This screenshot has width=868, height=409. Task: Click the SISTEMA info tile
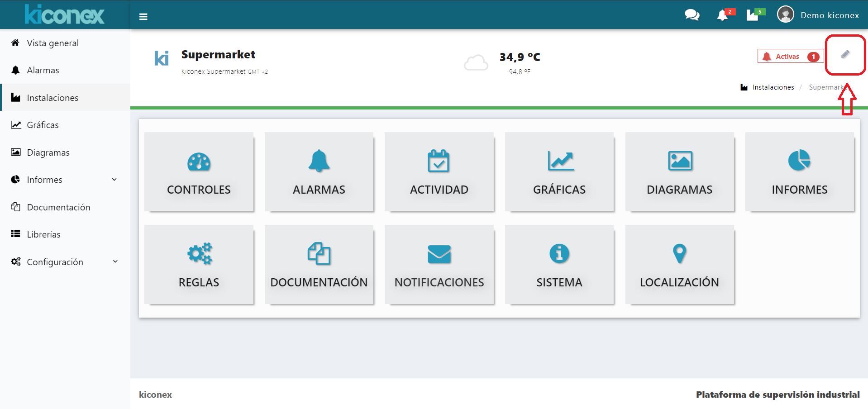tap(559, 265)
